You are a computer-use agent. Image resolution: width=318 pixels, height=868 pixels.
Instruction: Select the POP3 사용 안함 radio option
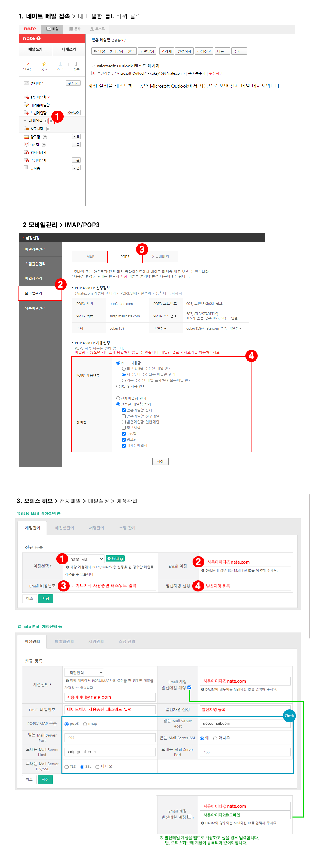click(118, 387)
